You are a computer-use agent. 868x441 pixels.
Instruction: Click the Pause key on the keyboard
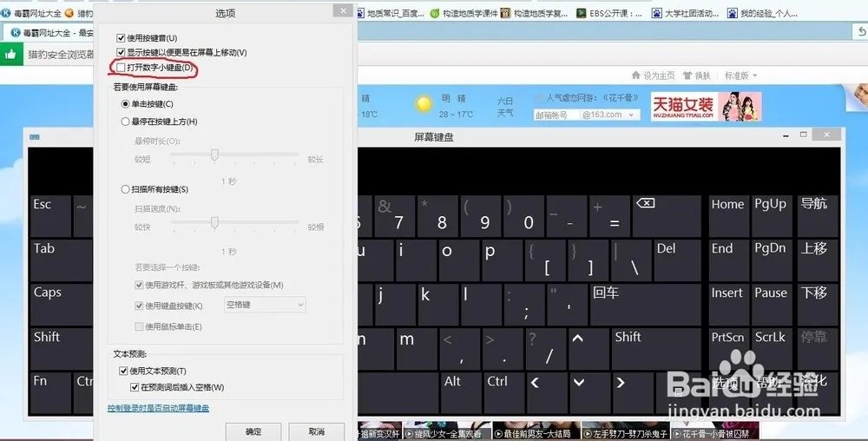pos(771,305)
